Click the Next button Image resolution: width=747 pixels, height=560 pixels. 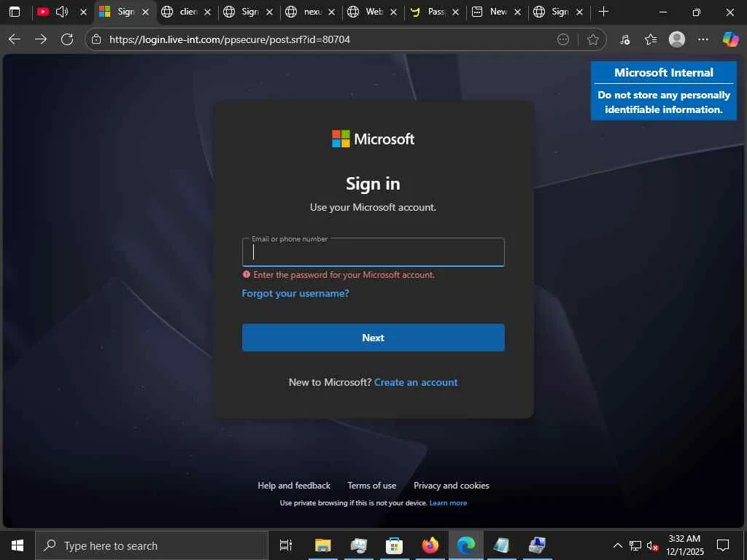pos(373,338)
